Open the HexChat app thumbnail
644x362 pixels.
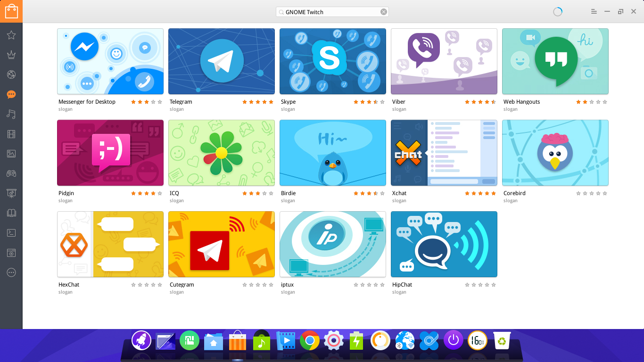click(x=110, y=244)
